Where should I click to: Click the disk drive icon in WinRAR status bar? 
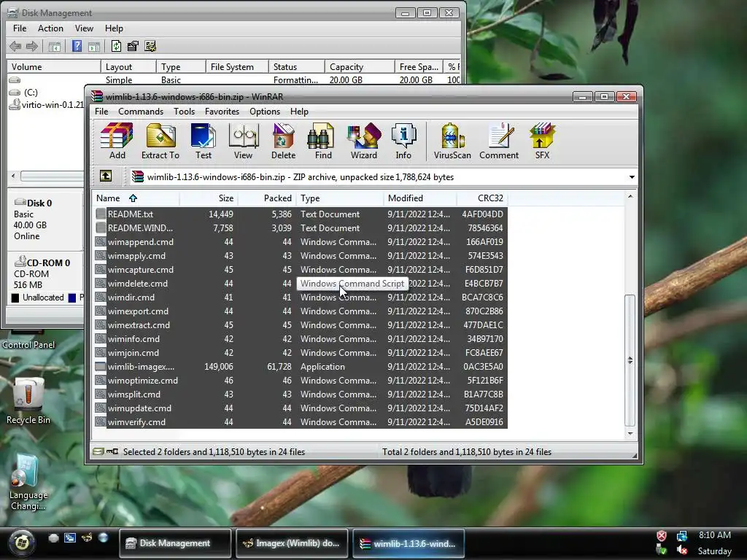98,451
